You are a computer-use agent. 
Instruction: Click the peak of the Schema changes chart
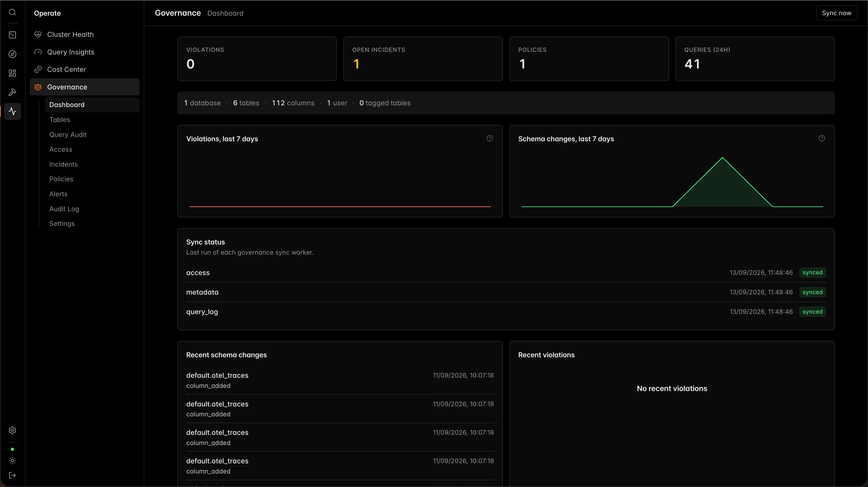pyautogui.click(x=722, y=158)
